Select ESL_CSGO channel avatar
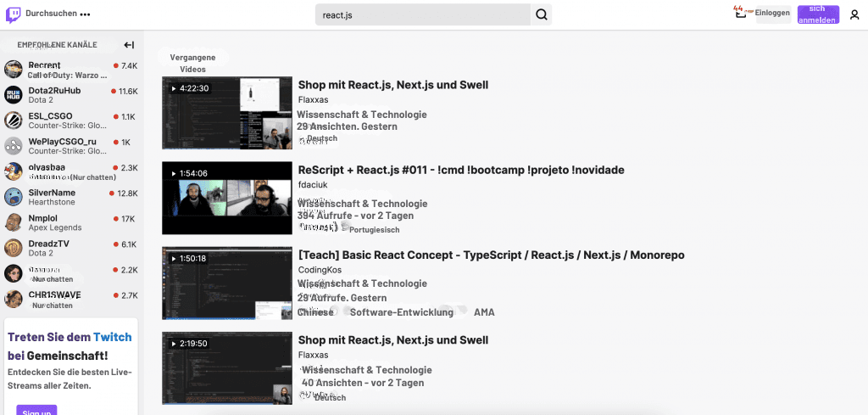The image size is (868, 415). point(14,121)
